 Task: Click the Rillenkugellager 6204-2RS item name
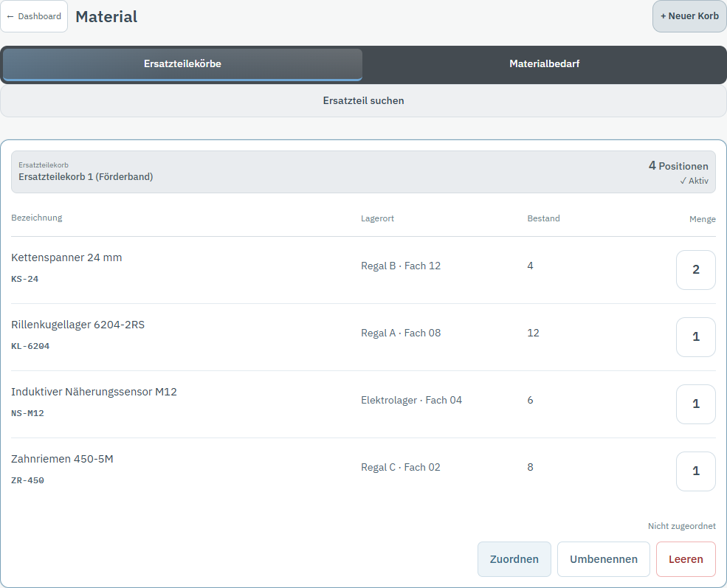(x=78, y=325)
